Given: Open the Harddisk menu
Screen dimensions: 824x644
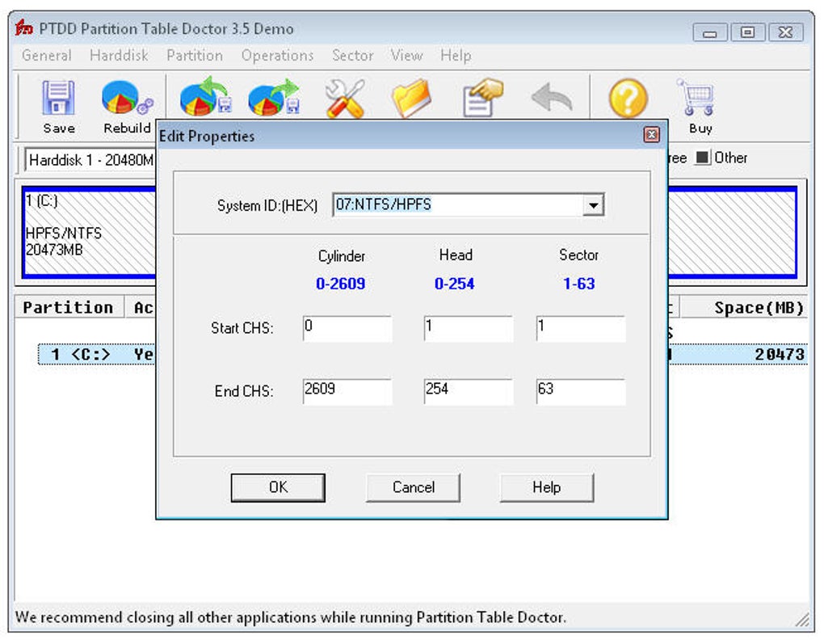Looking at the screenshot, I should [x=119, y=55].
